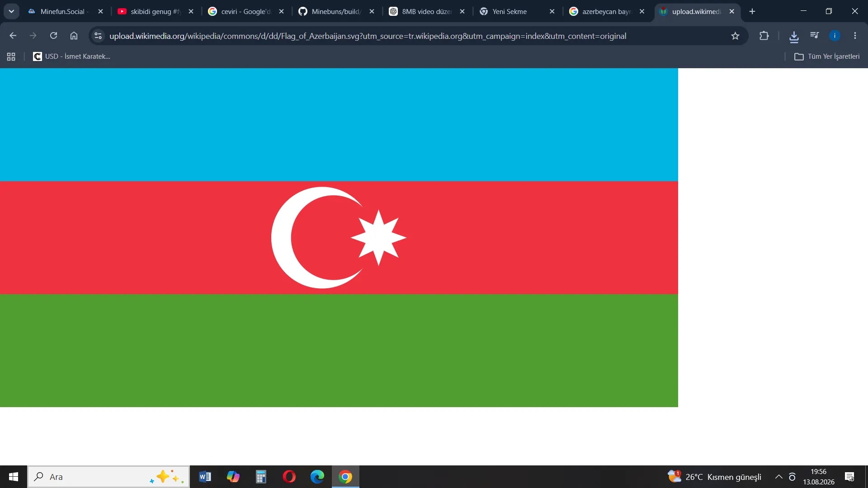Click the Ara taskbar search box
Screen dimensions: 868x488
pos(108,477)
